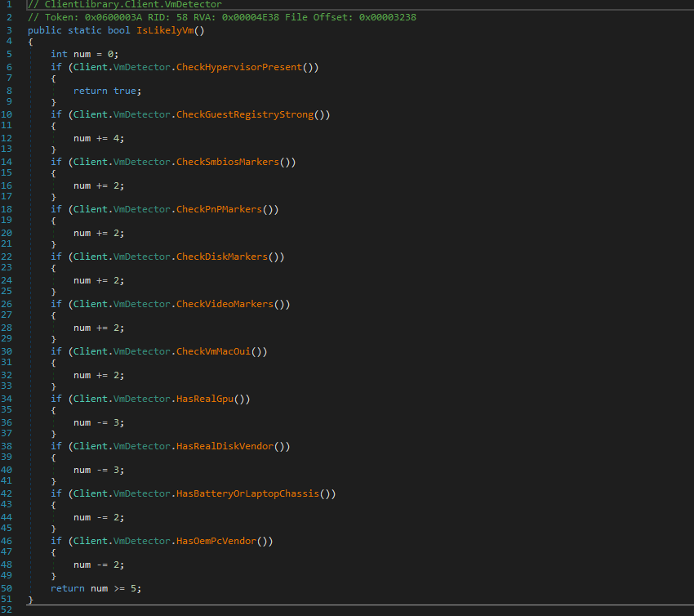Click the 'num += 2;' under CheckVideoMarkers
This screenshot has height=616, width=694.
99,328
